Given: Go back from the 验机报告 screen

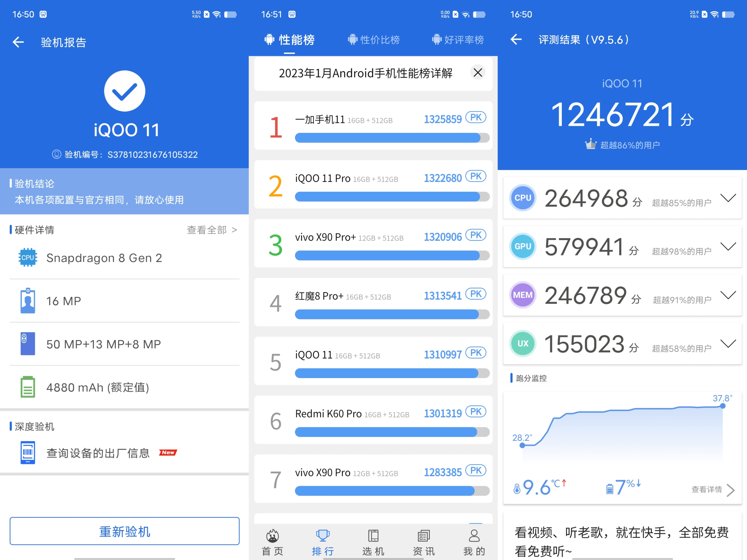Looking at the screenshot, I should [18, 42].
